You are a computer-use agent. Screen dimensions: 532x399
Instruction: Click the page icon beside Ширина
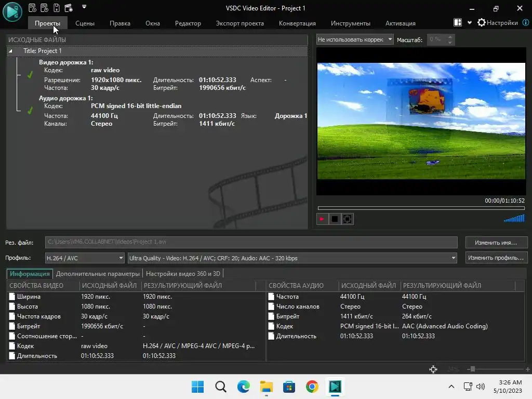(12, 297)
